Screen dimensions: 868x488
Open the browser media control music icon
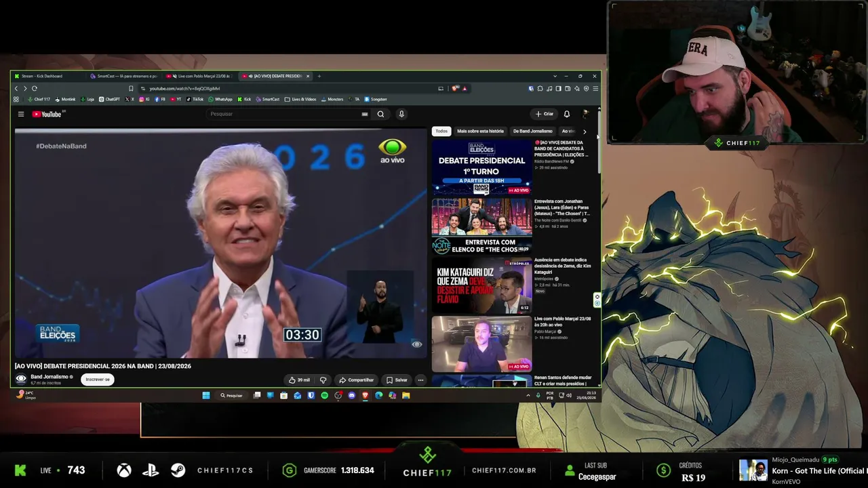coord(549,88)
